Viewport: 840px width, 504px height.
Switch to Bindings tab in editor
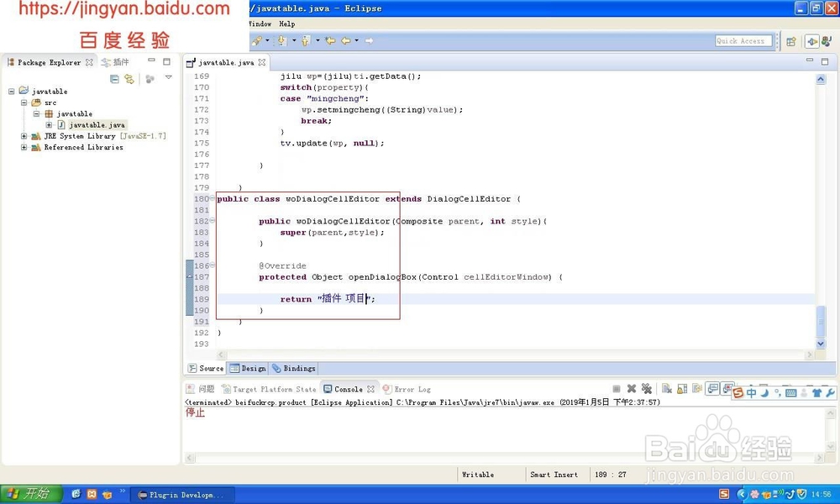tap(293, 369)
